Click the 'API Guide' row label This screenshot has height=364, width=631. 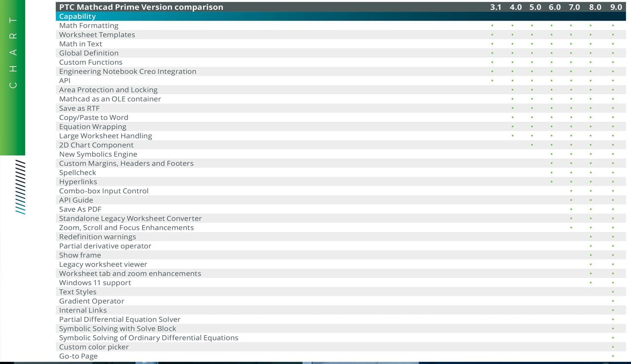(76, 200)
